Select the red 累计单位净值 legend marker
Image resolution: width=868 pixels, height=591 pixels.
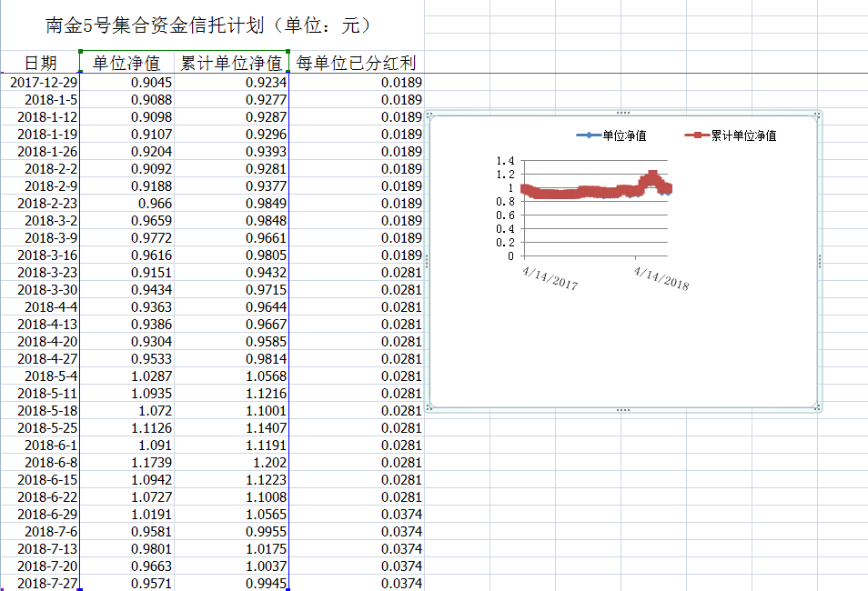click(697, 135)
